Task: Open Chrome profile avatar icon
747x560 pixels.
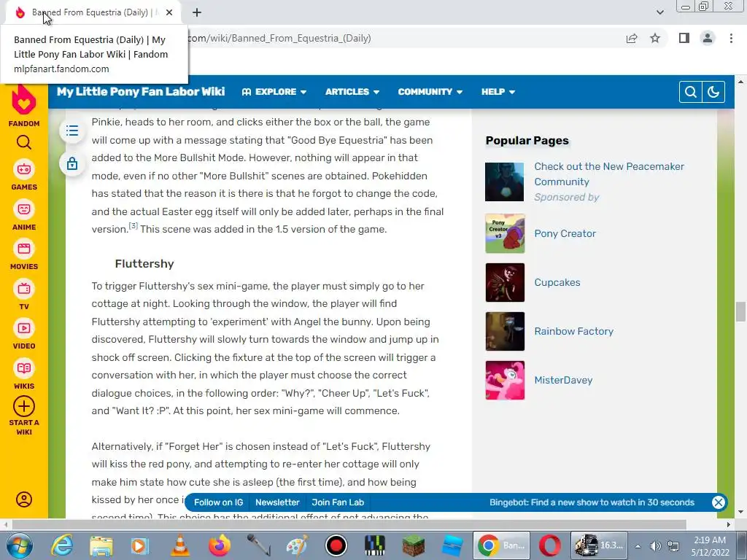Action: click(x=708, y=38)
